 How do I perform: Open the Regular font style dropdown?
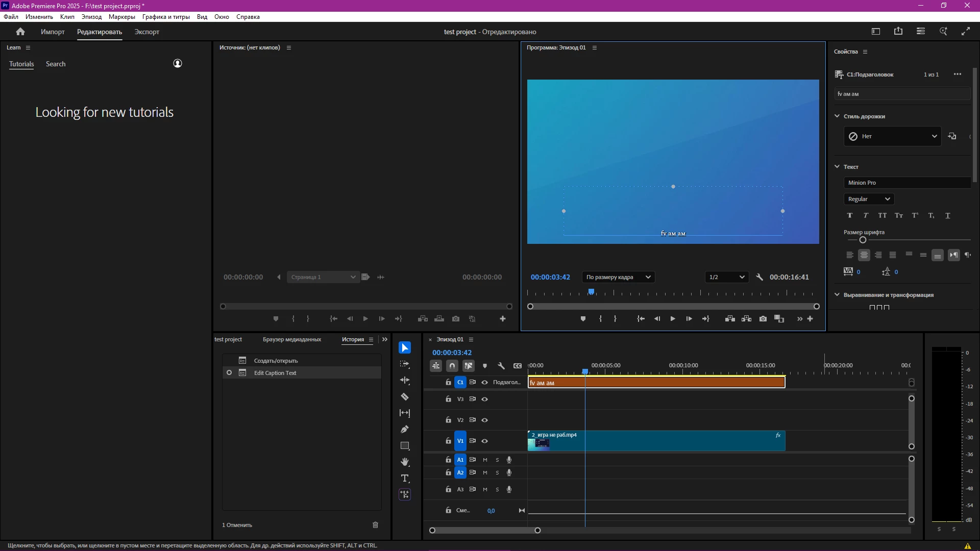pos(869,199)
